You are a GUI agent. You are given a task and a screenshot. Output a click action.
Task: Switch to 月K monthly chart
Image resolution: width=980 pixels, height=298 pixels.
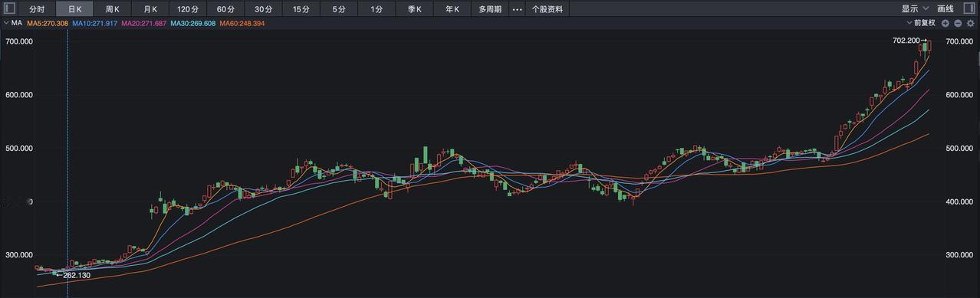click(150, 9)
